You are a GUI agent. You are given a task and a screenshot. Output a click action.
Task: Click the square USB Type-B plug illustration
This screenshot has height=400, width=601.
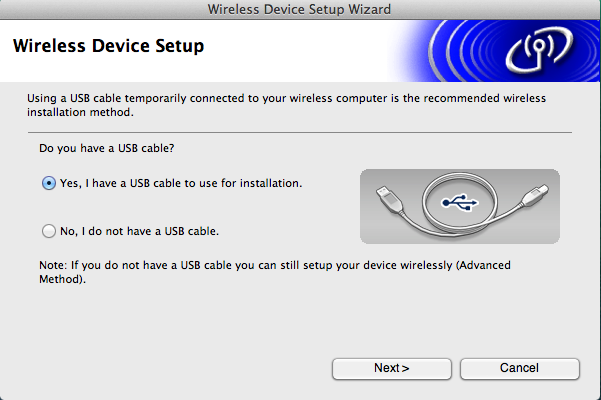click(535, 196)
